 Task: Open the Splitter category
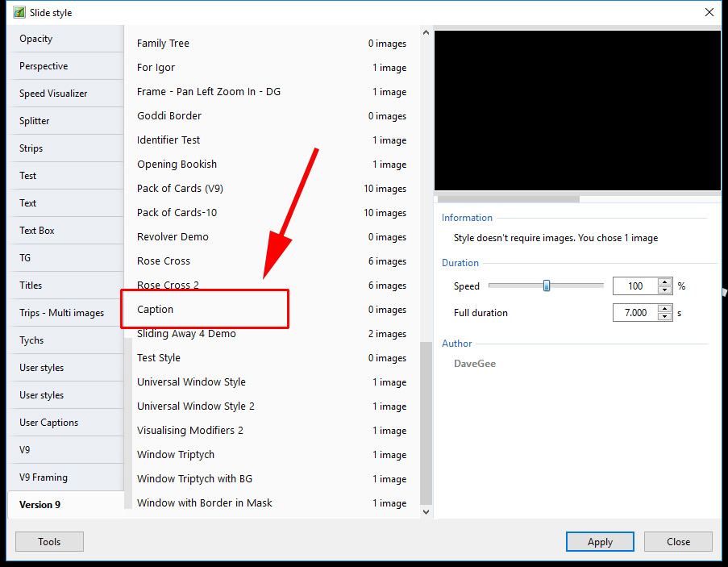click(65, 121)
